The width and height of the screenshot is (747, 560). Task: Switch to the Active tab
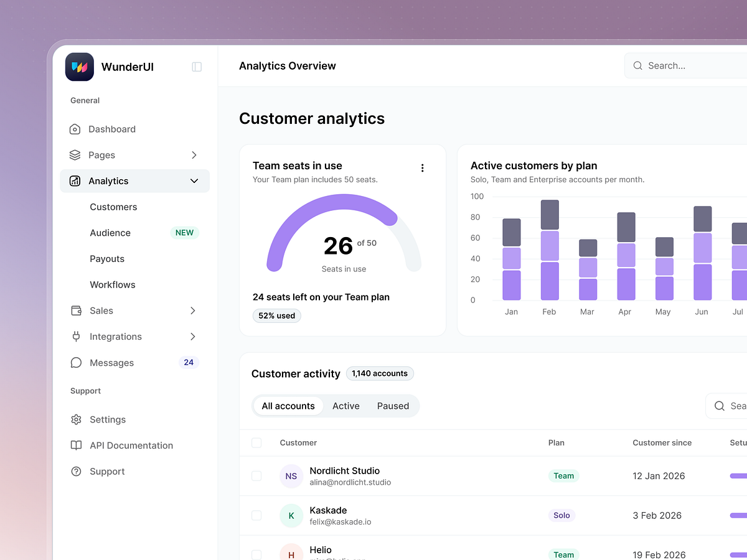point(346,406)
